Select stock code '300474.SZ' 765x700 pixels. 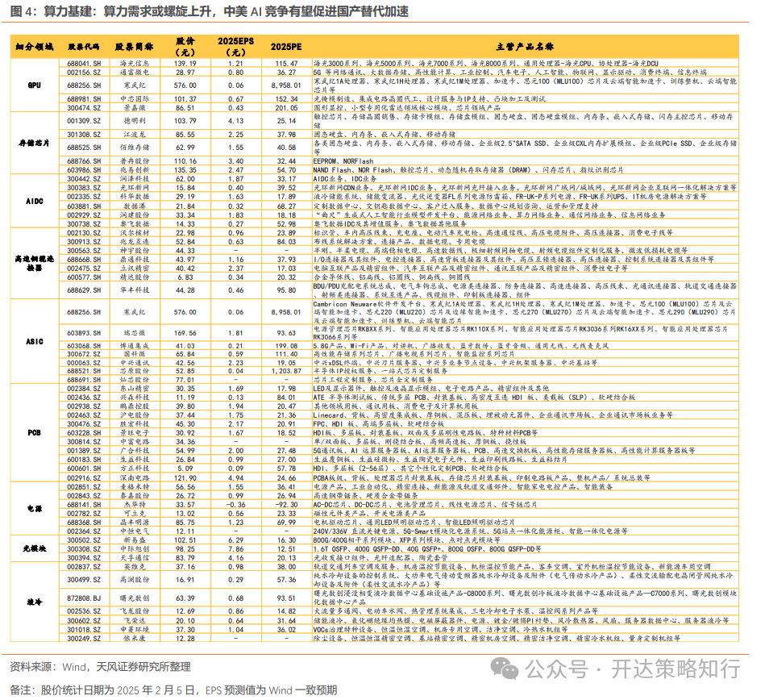tap(84, 108)
